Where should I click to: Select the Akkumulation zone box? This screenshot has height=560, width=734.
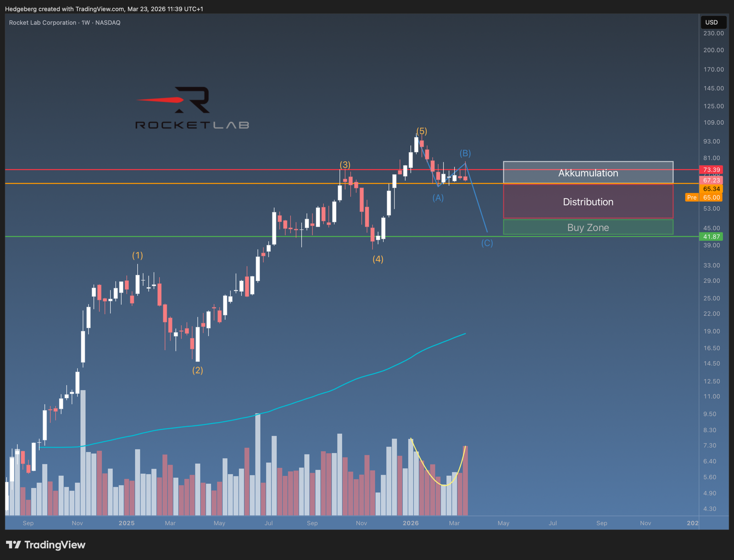(x=588, y=173)
